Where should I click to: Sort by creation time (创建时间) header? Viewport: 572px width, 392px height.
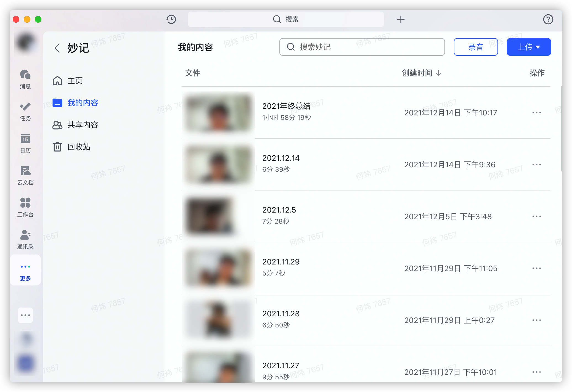(421, 73)
